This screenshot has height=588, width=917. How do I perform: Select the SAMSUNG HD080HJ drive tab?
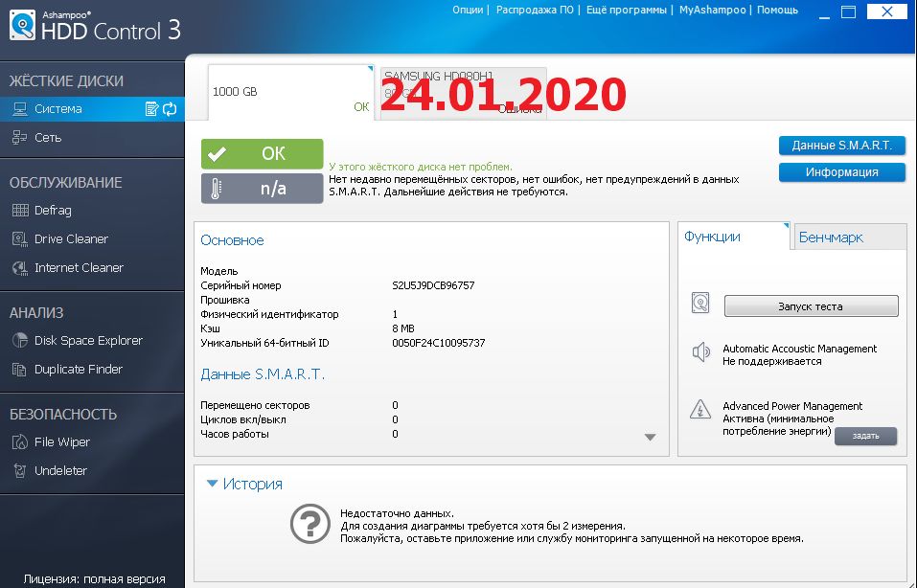click(x=463, y=94)
